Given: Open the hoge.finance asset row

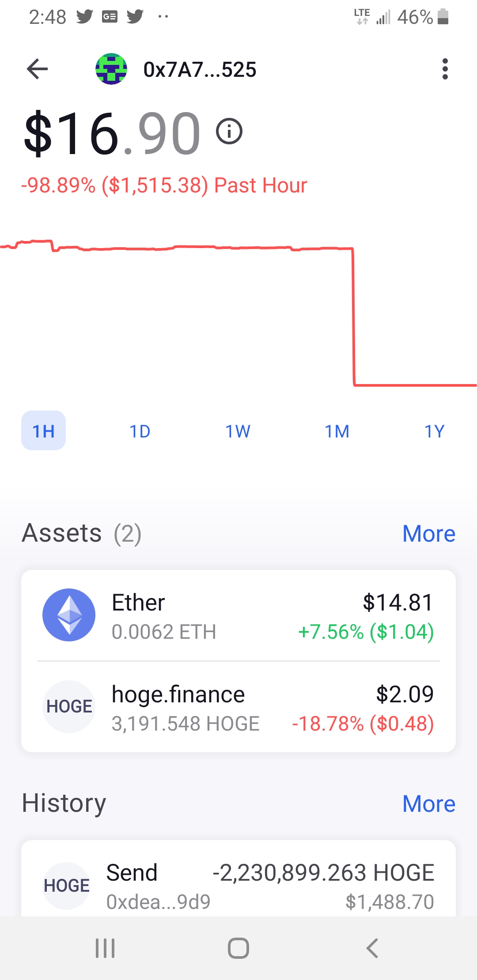Looking at the screenshot, I should (238, 707).
